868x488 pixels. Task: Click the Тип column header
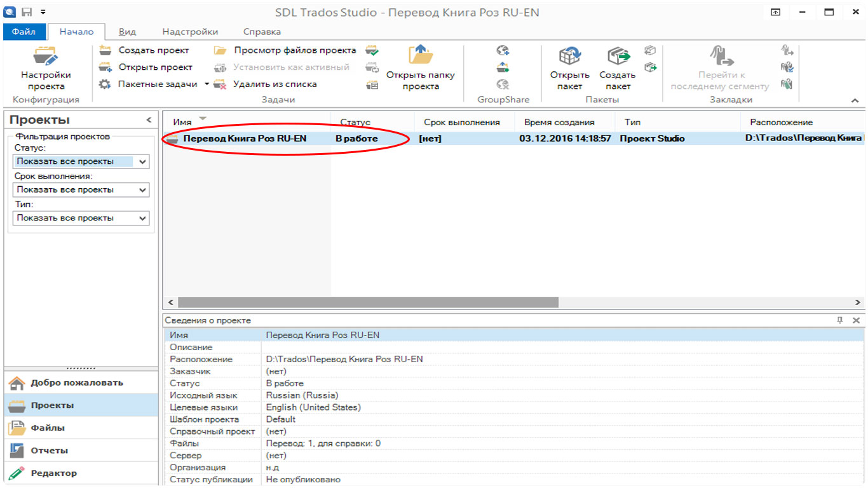point(678,122)
